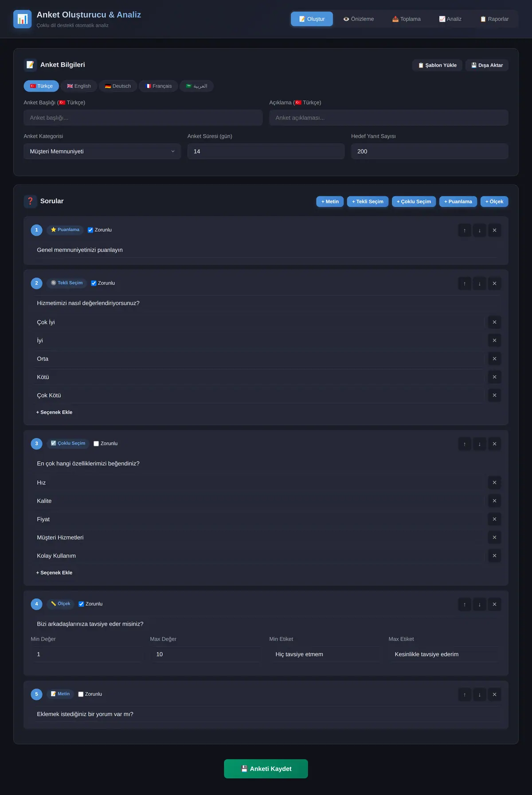
Task: Select the Deutsch language pill
Action: pos(118,86)
